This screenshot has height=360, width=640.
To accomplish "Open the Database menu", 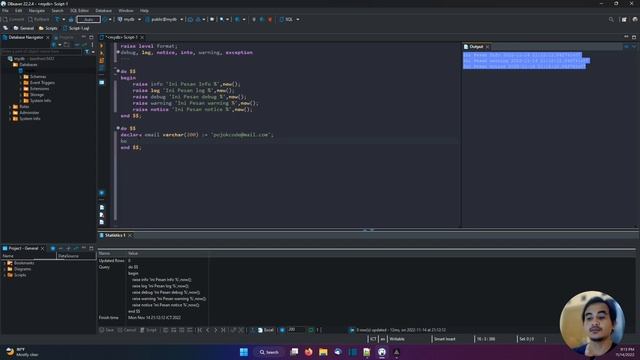I will tap(103, 11).
